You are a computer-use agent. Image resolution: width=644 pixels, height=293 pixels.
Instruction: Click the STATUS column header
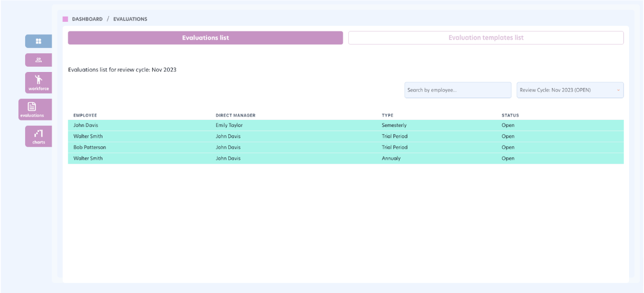[510, 115]
